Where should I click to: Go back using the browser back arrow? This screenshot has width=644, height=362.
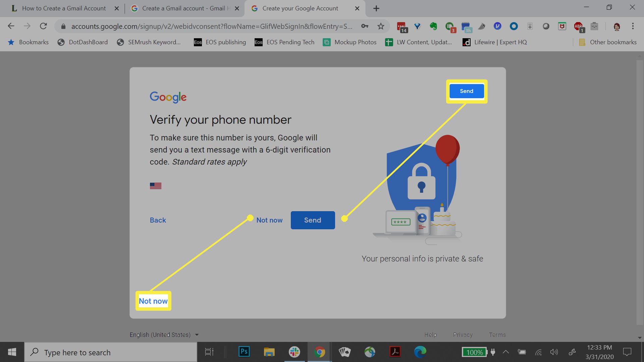11,26
